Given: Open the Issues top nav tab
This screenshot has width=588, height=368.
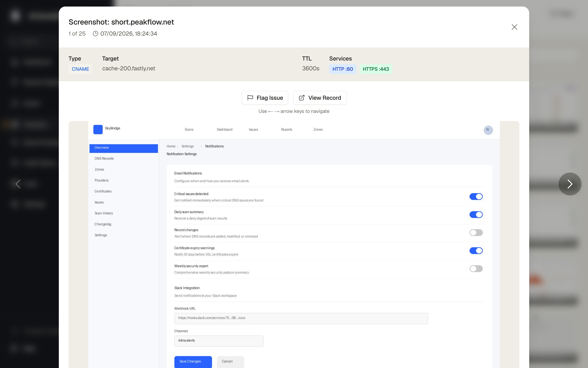Looking at the screenshot, I should point(253,129).
